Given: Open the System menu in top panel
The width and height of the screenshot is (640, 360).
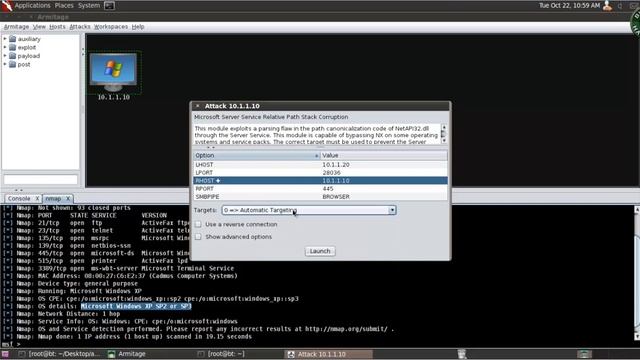Looking at the screenshot, I should pyautogui.click(x=89, y=5).
